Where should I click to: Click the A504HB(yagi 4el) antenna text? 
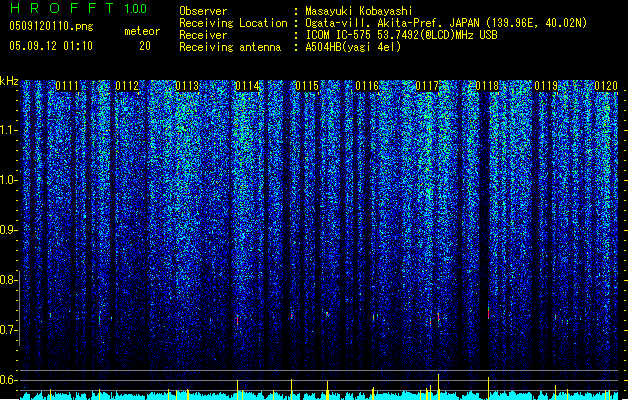pos(353,47)
